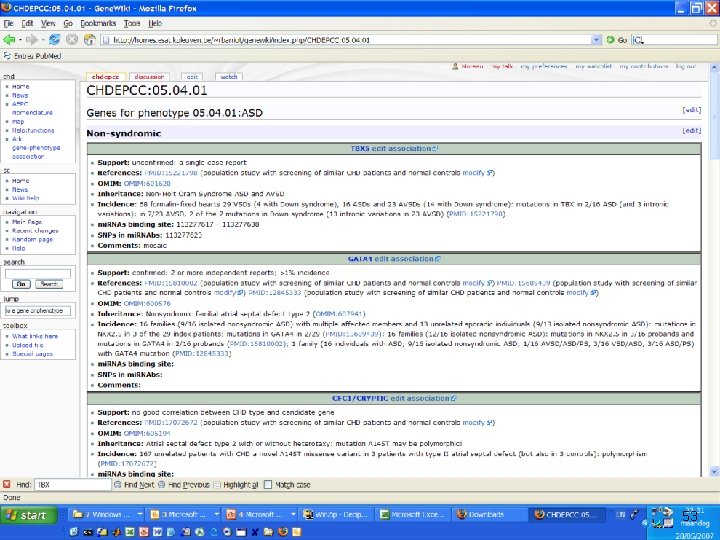This screenshot has width=720, height=540.
Task: Reload the current page
Action: point(55,40)
